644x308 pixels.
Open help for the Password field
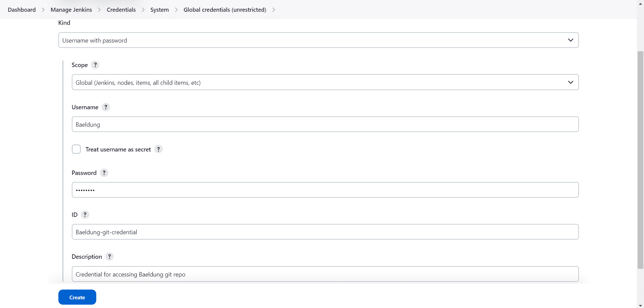[104, 173]
